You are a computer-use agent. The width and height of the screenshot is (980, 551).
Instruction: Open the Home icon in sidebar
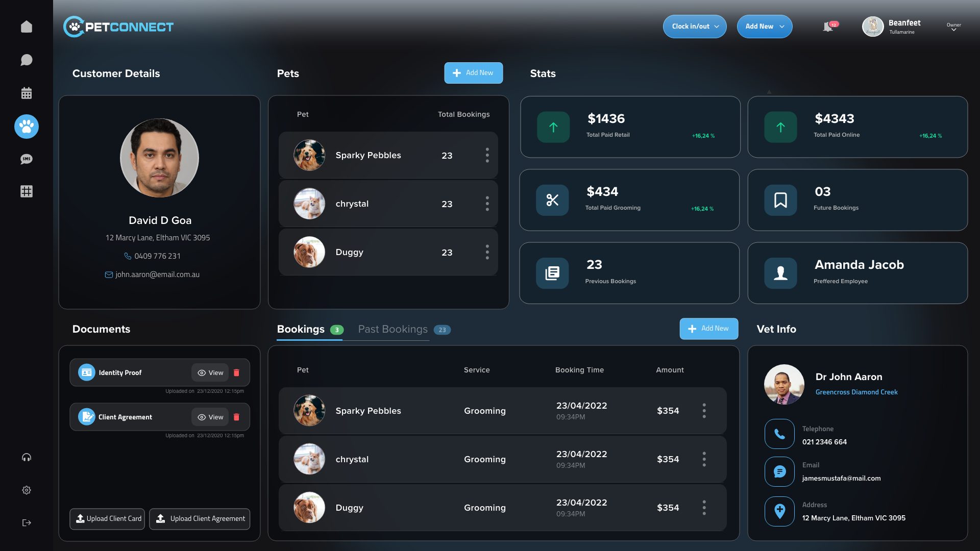coord(27,27)
